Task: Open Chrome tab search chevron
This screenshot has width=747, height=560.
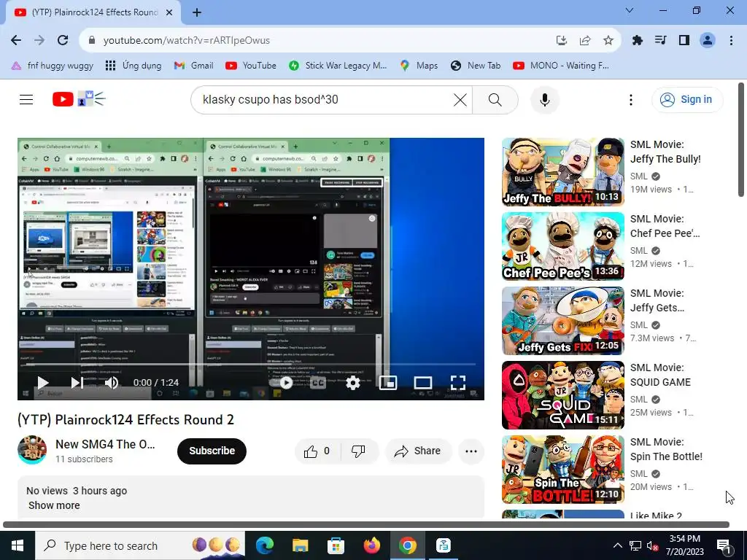Action: click(630, 10)
